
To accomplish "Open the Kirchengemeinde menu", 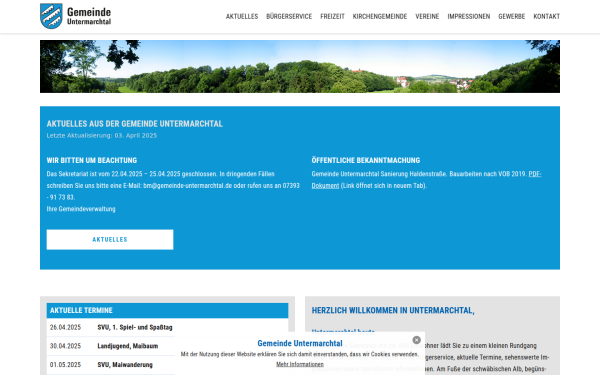I will coord(380,16).
